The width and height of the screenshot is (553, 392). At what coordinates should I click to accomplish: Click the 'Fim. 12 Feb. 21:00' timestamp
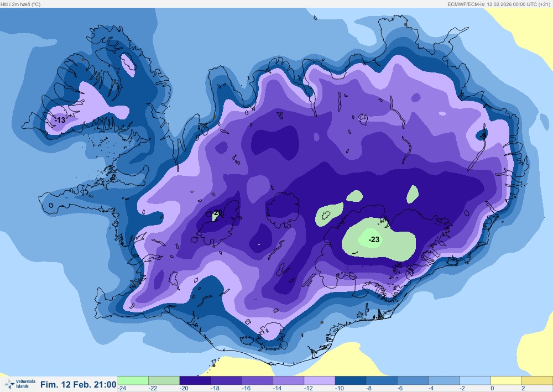coord(79,384)
